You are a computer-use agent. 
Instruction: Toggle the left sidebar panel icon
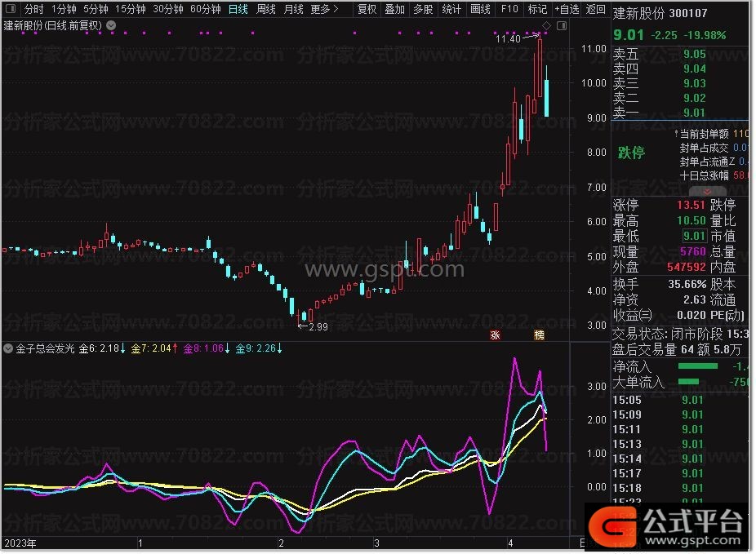pyautogui.click(x=10, y=9)
